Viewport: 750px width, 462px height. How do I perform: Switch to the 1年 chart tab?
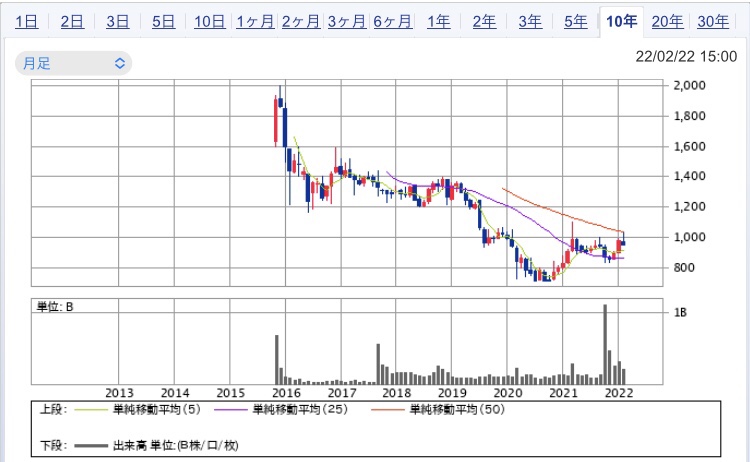tap(438, 21)
